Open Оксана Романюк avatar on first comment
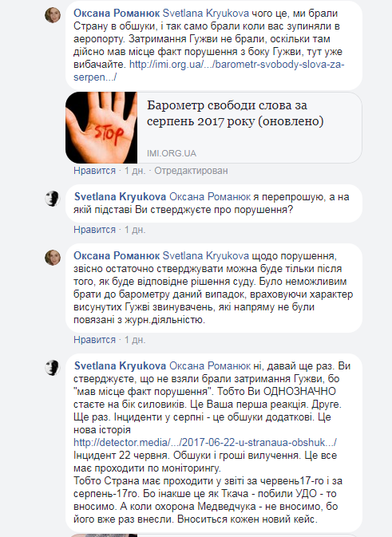This screenshot has width=392, height=537. click(53, 15)
